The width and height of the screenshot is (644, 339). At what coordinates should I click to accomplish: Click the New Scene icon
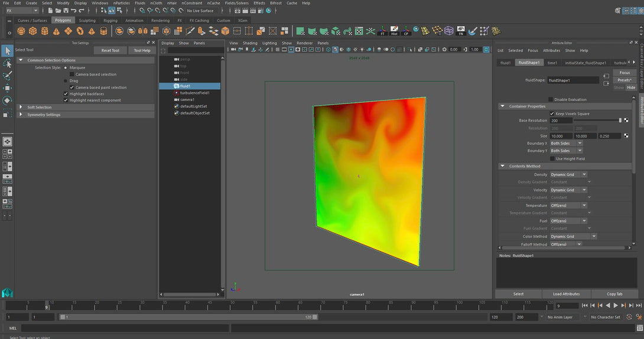click(x=50, y=11)
